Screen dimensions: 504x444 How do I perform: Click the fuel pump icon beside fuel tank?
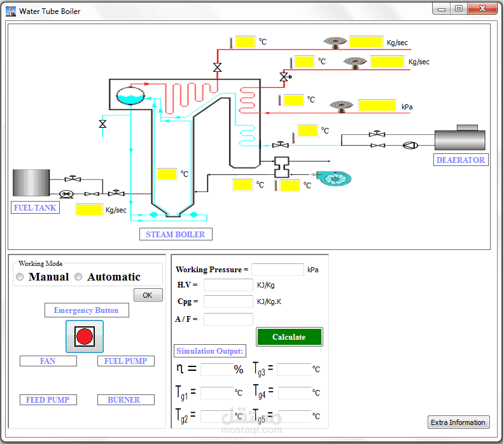(67, 194)
